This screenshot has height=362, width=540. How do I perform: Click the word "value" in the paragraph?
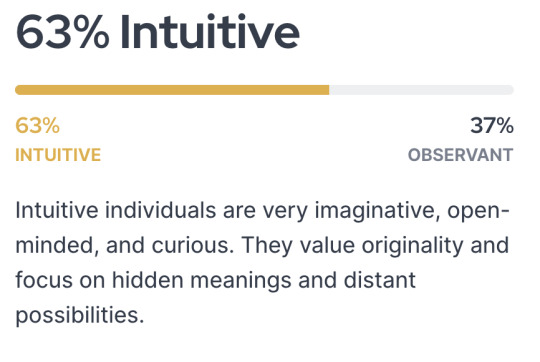point(327,245)
